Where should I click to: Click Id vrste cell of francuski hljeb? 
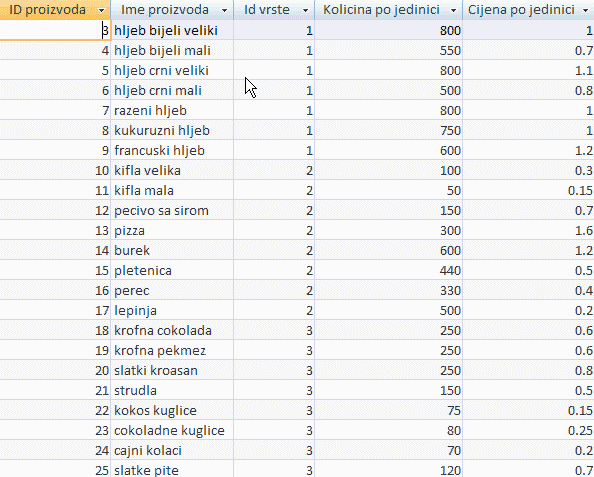coord(274,150)
